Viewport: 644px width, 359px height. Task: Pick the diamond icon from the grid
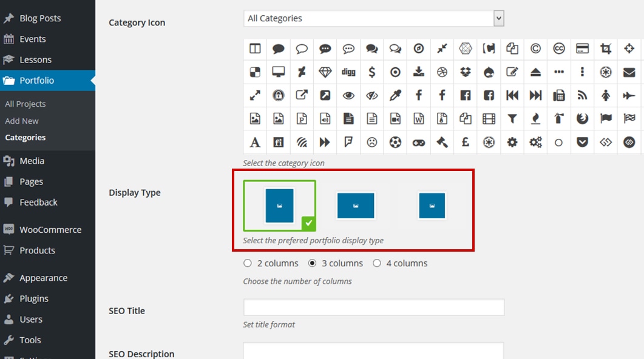click(325, 72)
